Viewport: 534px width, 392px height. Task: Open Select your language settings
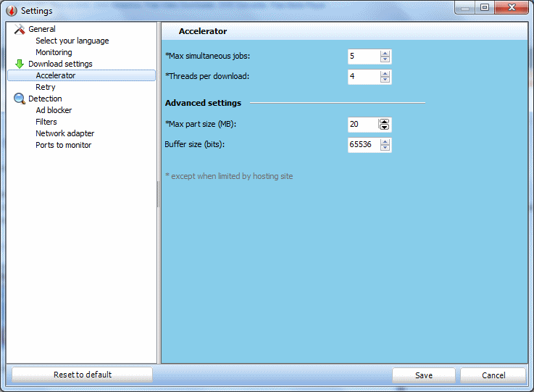tap(72, 41)
